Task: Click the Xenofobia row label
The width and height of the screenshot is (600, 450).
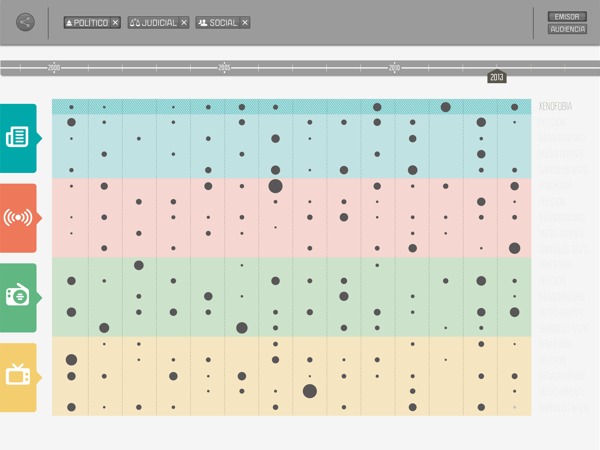Action: click(555, 106)
